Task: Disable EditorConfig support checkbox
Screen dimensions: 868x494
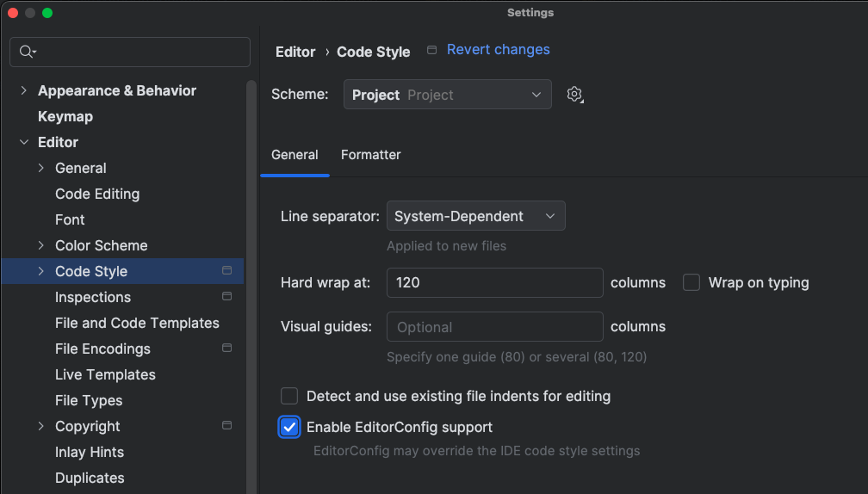Action: [290, 427]
